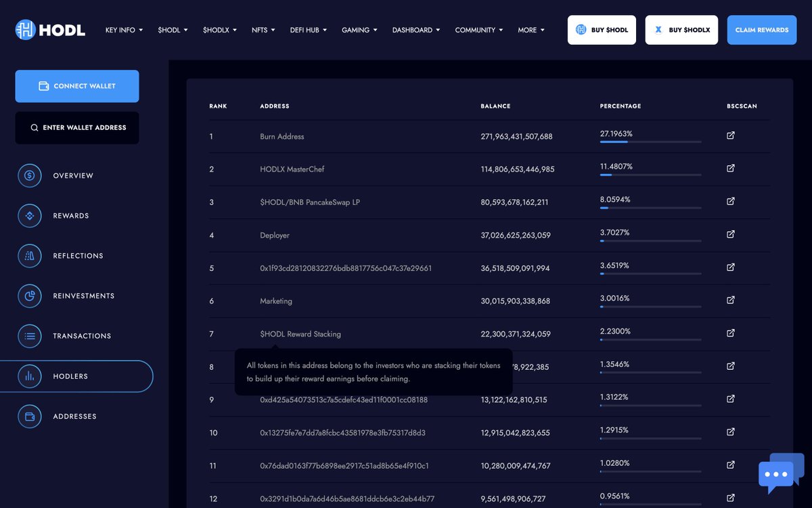Viewport: 812px width, 508px height.
Task: Open the Overview dollar icon
Action: point(30,175)
